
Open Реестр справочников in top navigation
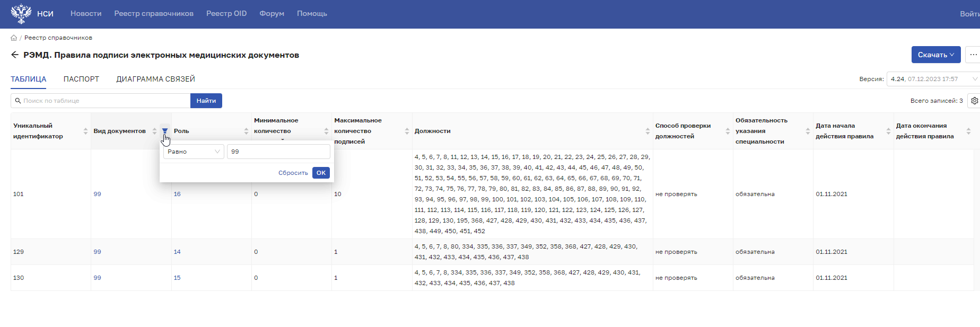tap(154, 14)
